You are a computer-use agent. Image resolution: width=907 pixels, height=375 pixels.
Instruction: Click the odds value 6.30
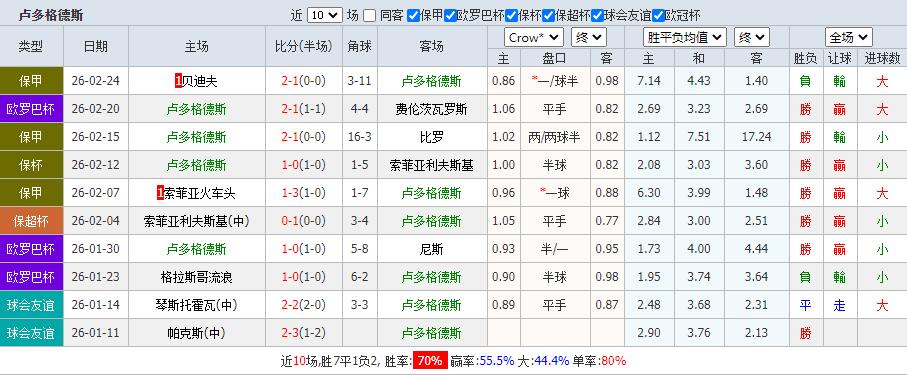click(648, 193)
